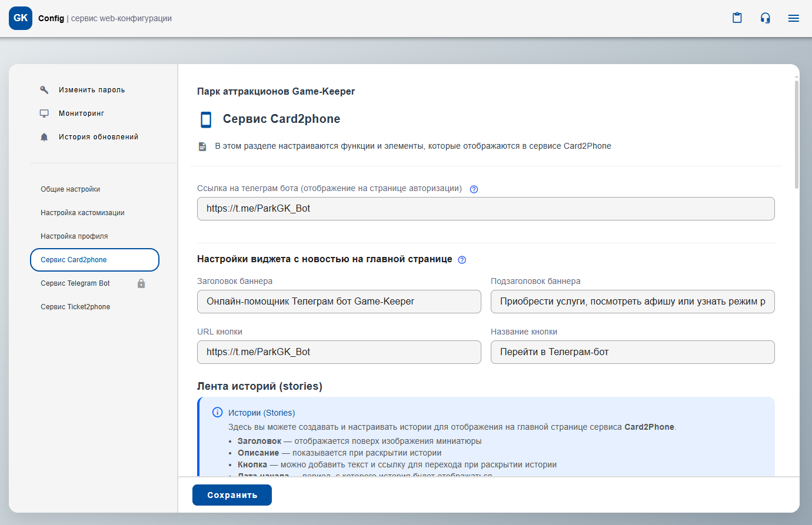
Task: Select Сервис Ticket2phone in sidebar
Action: tap(75, 307)
